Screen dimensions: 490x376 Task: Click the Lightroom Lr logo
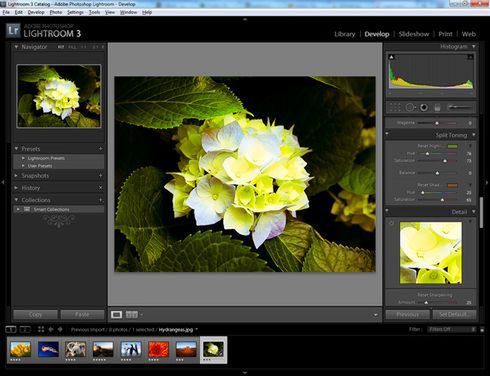[x=13, y=31]
